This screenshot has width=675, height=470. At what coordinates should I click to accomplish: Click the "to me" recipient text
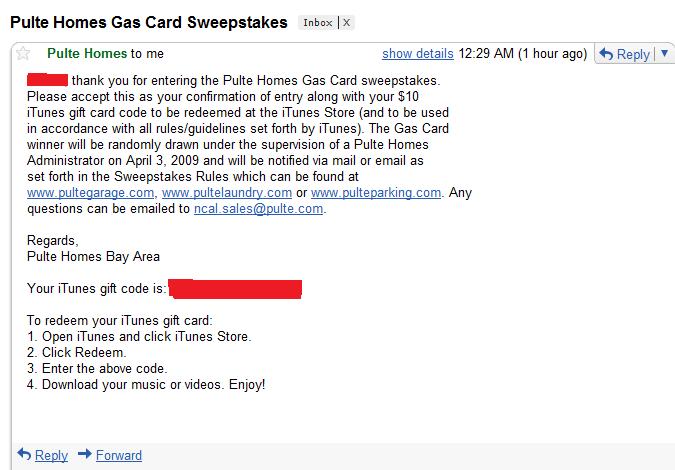146,53
